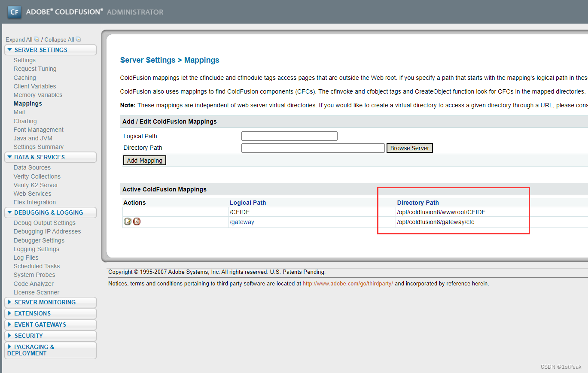Screen dimensions: 588x373
Task: Open Web Services
Action: tap(32, 194)
